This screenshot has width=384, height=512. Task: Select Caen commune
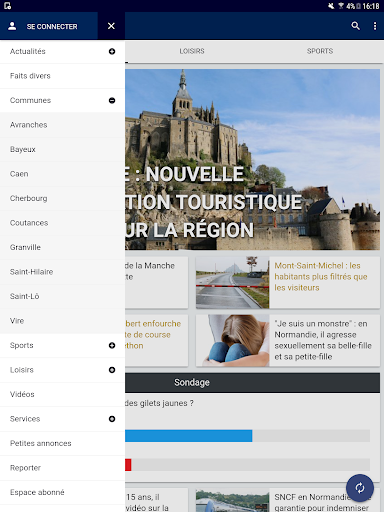(x=62, y=174)
